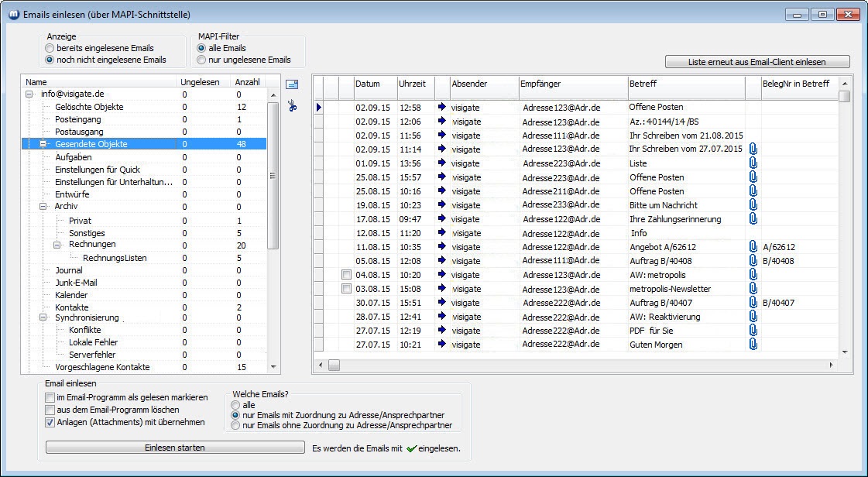The image size is (868, 477).
Task: Click the card icon beside the folder tree
Action: (x=292, y=84)
